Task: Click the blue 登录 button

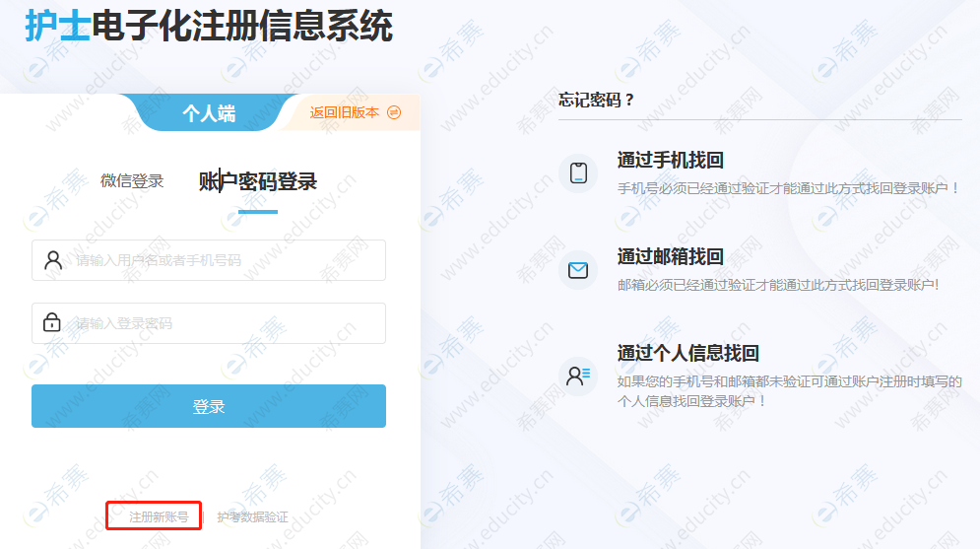Action: 209,406
